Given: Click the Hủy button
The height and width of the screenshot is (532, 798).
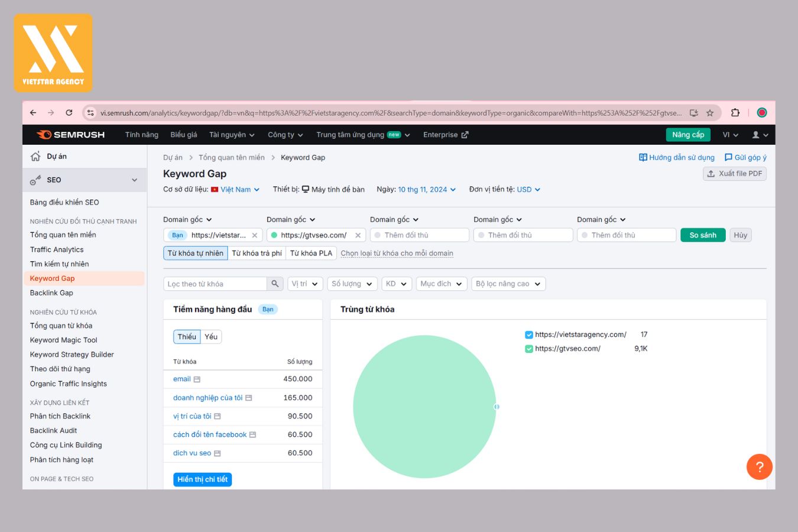Looking at the screenshot, I should (x=741, y=235).
